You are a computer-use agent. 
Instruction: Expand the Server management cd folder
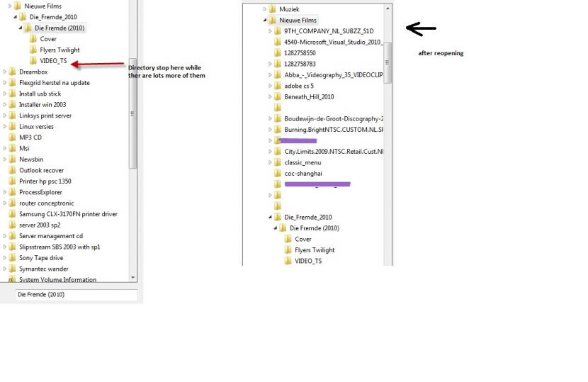tap(5, 236)
